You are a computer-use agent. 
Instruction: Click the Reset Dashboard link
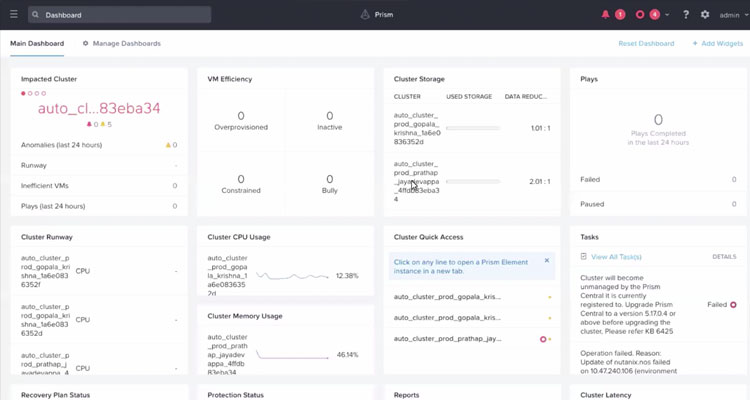point(645,44)
